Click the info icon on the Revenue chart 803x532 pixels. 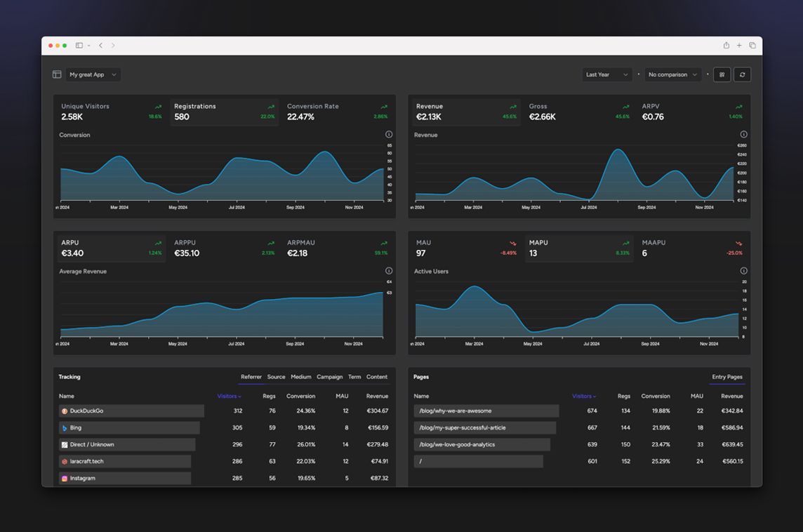tap(743, 133)
